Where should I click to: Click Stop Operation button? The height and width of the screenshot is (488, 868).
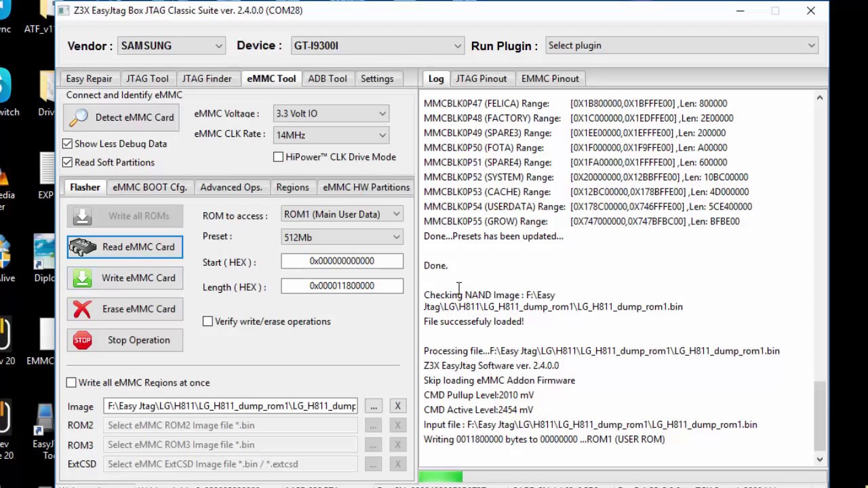(125, 340)
